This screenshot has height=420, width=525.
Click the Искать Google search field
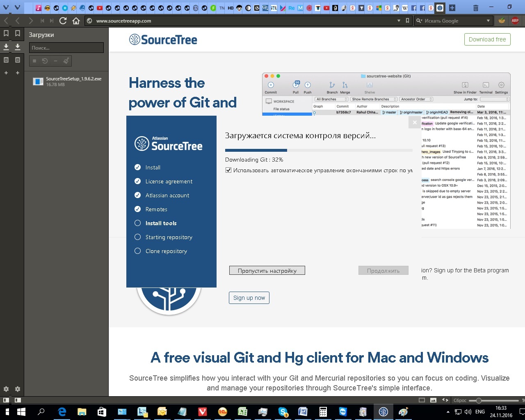coord(453,21)
